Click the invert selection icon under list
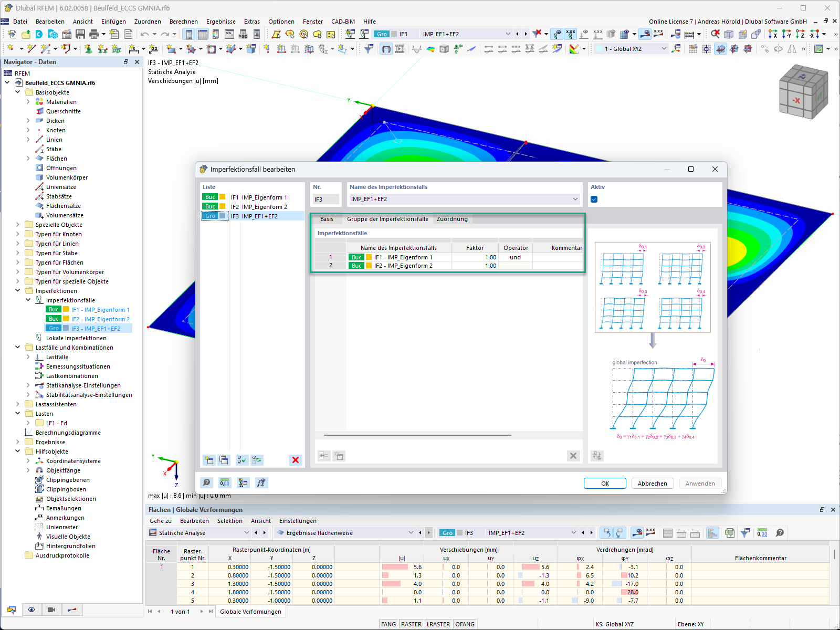Viewport: 840px width, 630px height. (x=257, y=460)
